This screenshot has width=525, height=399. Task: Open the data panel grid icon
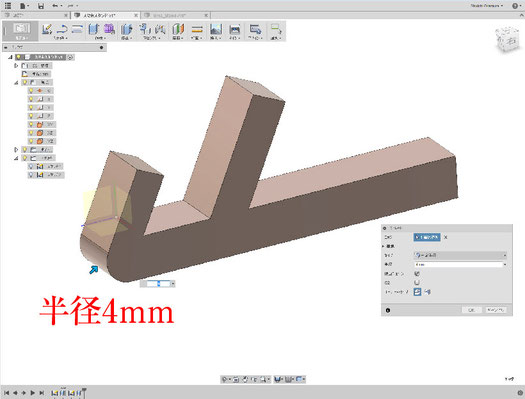point(7,6)
